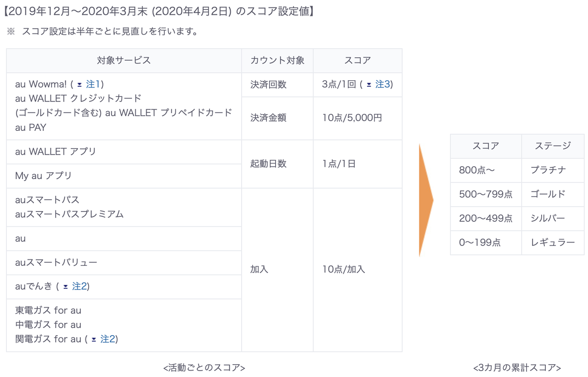The width and height of the screenshot is (588, 377).
Task: Select the 起動日数 cell
Action: (277, 164)
